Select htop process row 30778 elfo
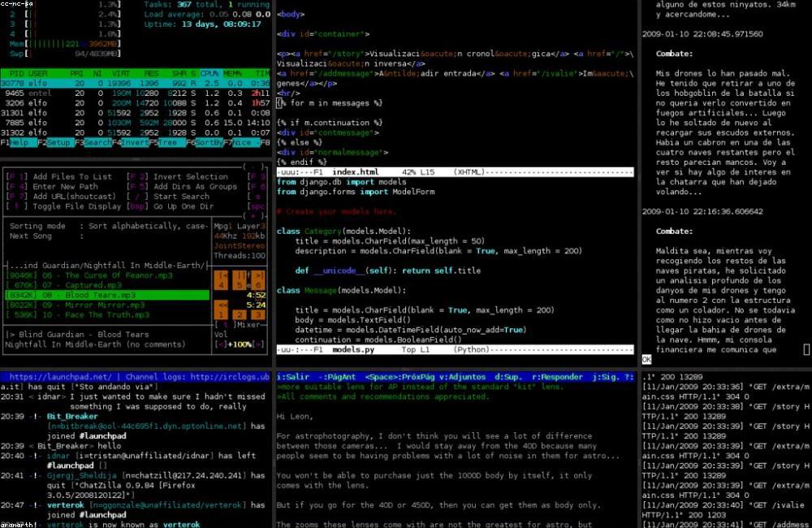The height and width of the screenshot is (528, 812). [x=135, y=84]
